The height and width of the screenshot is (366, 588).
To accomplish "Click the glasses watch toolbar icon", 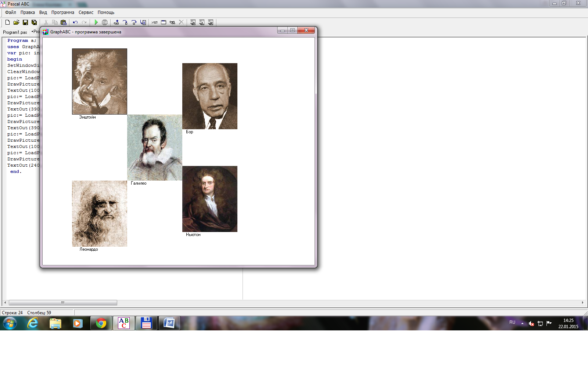I will point(172,22).
